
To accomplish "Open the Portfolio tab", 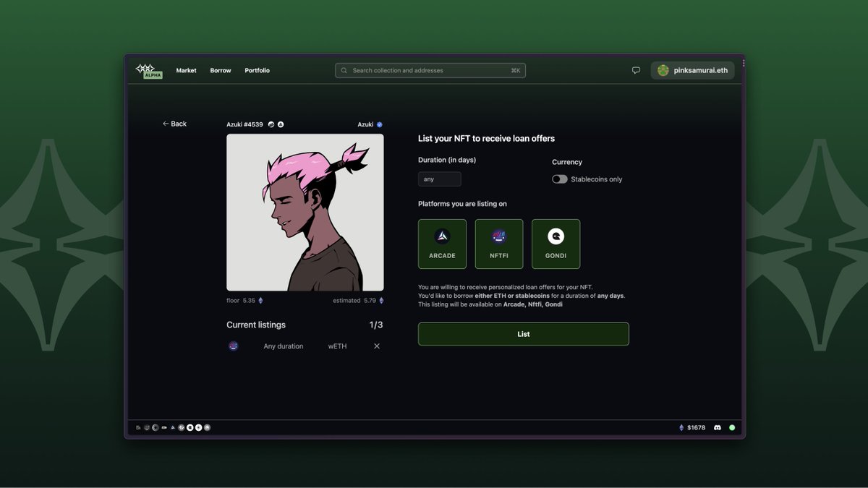I will coord(257,71).
